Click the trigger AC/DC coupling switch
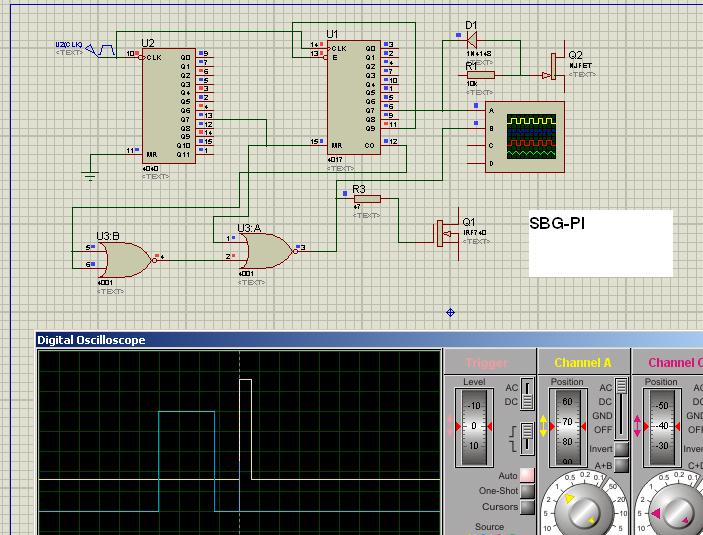 528,394
